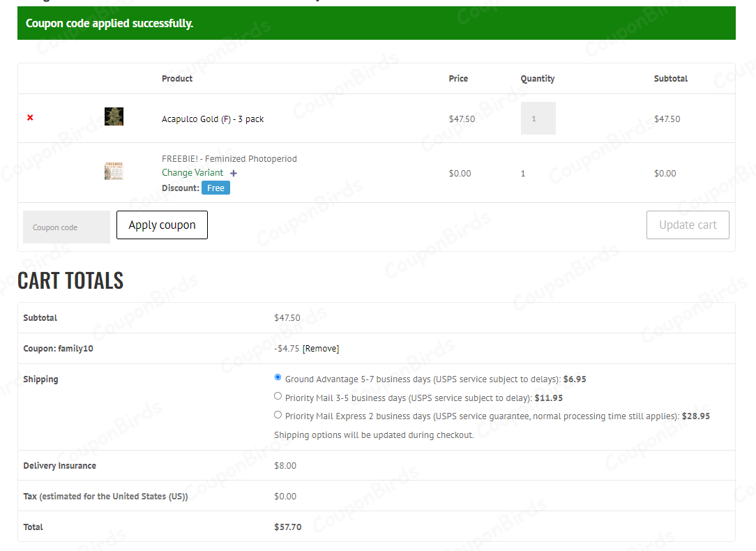This screenshot has height=551, width=756.
Task: Click the plus icon beside Change Variant
Action: 234,172
